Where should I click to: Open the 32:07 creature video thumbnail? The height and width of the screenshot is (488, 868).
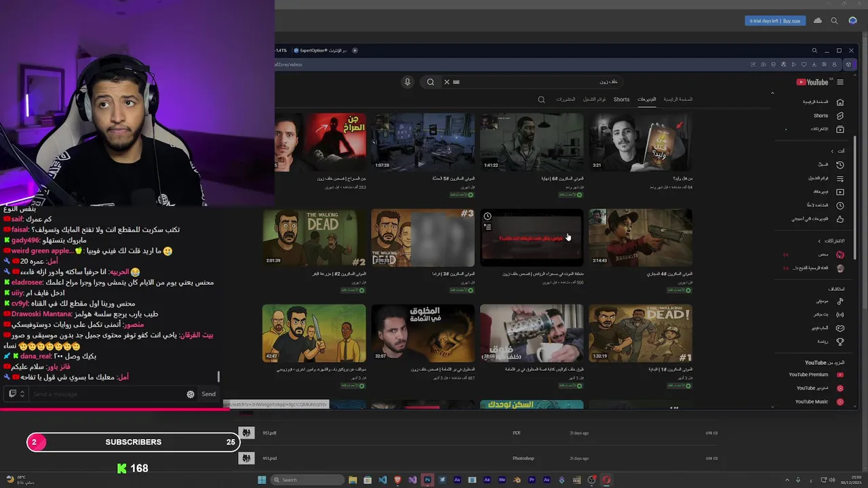(x=422, y=333)
